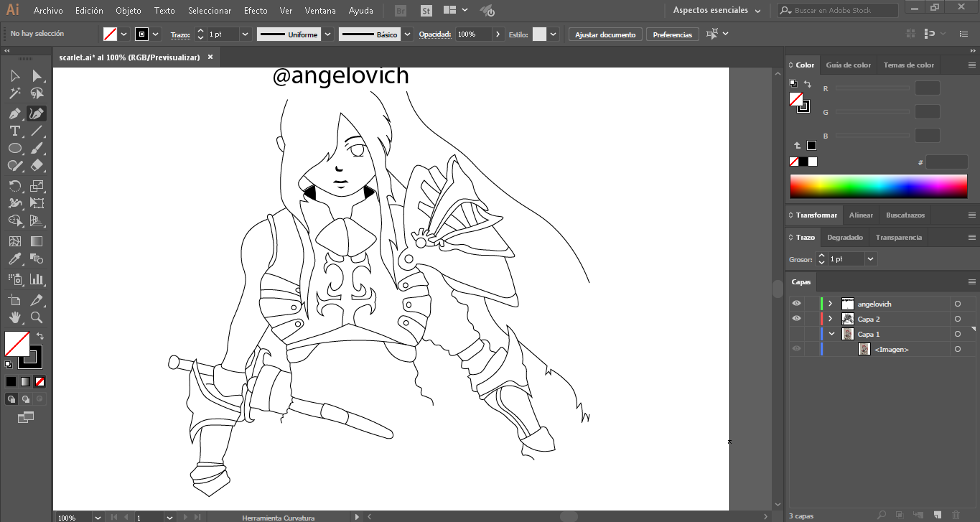Open the Grosor dropdown in Trazo panel
980x522 pixels.
(x=871, y=259)
